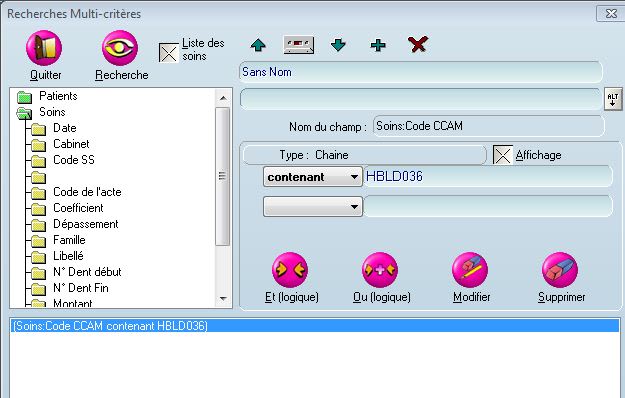The image size is (625, 398).
Task: Click the Ou (logique) label
Action: pos(382,297)
